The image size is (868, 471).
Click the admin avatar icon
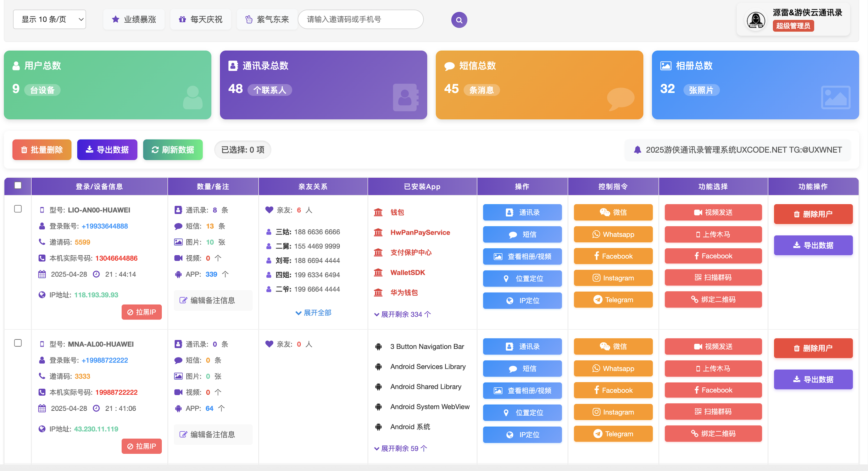756,20
